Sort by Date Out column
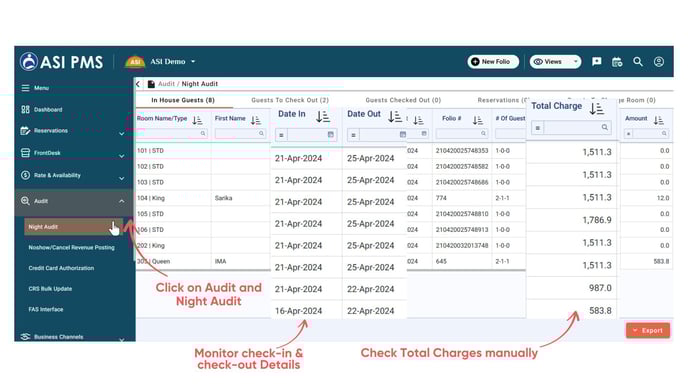Viewport: 688px width, 387px height. click(x=395, y=116)
